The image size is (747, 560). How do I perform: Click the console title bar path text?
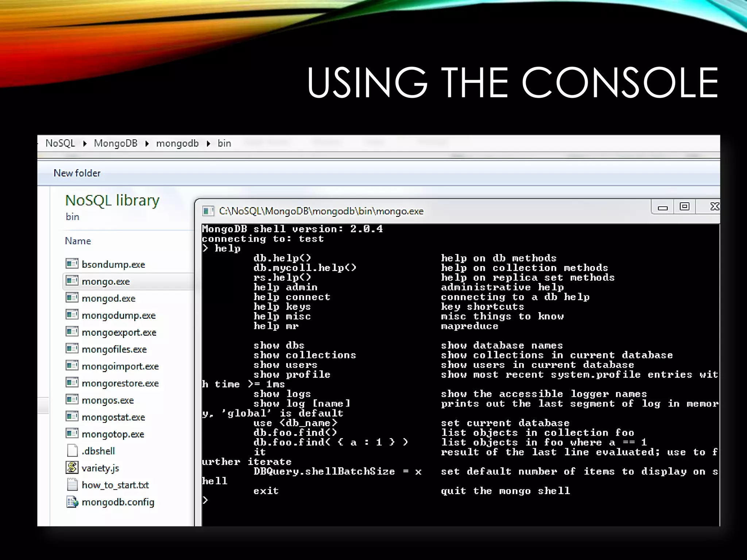(321, 211)
